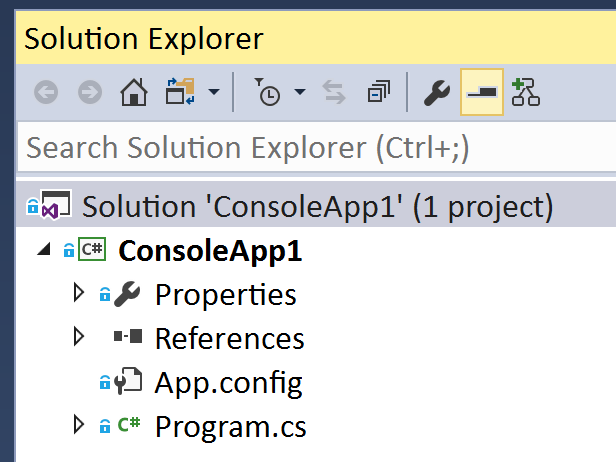Click the Collapse All icon

coord(379,94)
